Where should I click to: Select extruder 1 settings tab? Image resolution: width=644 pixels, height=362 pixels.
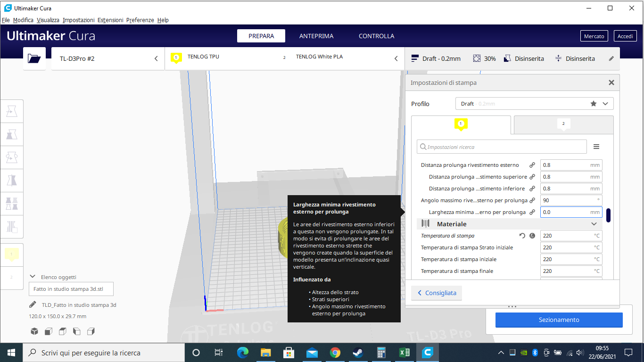click(461, 124)
